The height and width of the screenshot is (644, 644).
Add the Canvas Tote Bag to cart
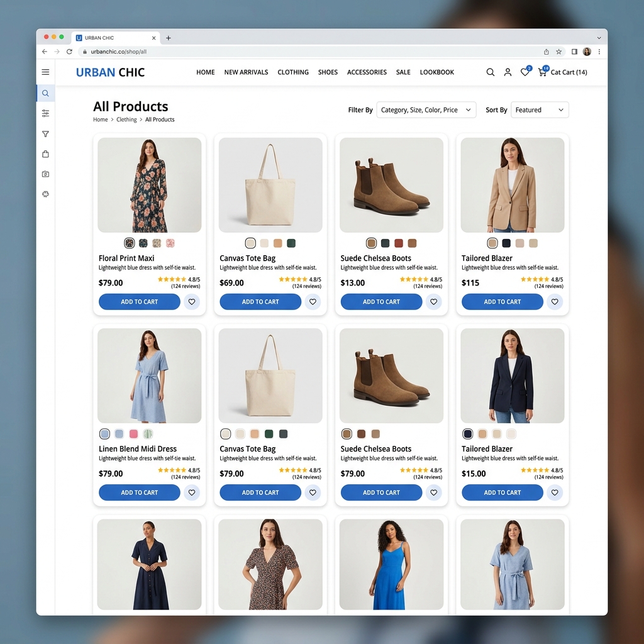point(260,302)
